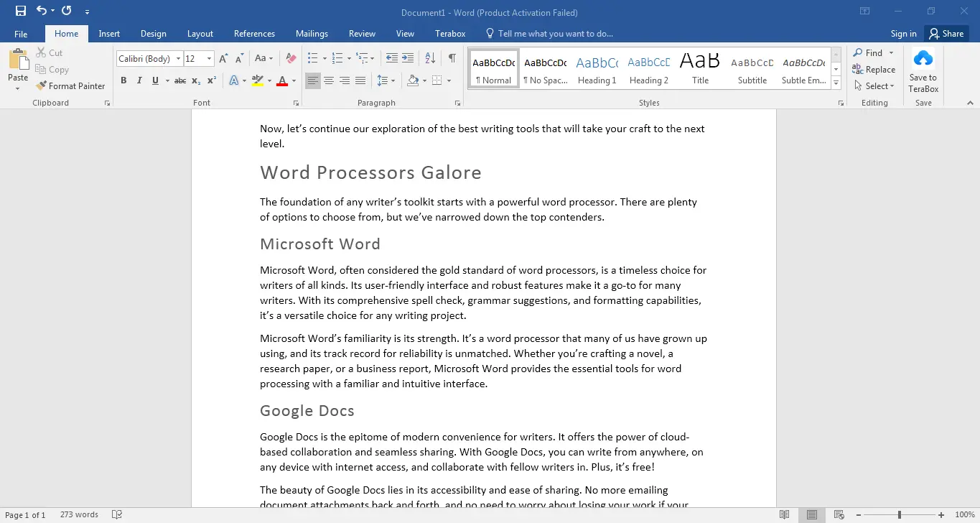Screen dimensions: 980x523
Task: Toggle italic formatting
Action: point(139,80)
